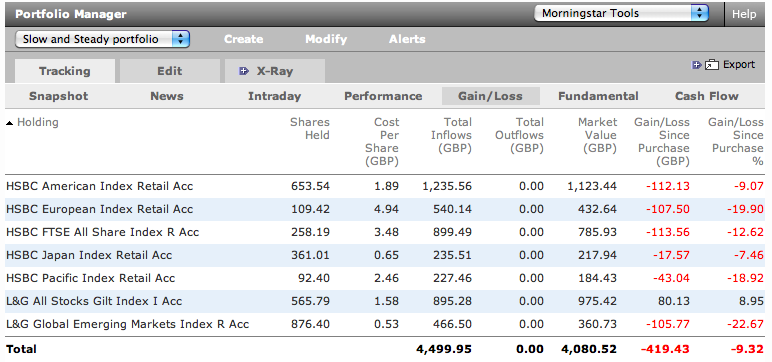
Task: Click the plus icon beside Export
Action: click(697, 65)
